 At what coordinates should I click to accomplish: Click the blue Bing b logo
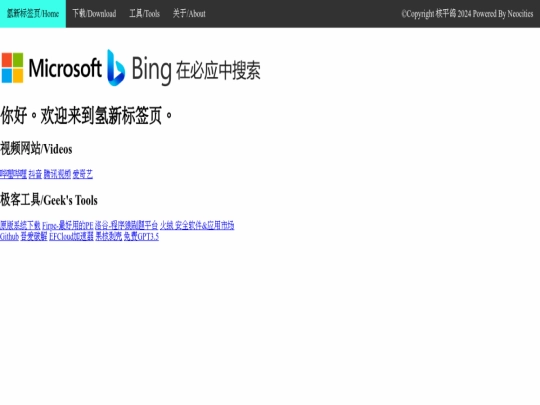[x=116, y=68]
